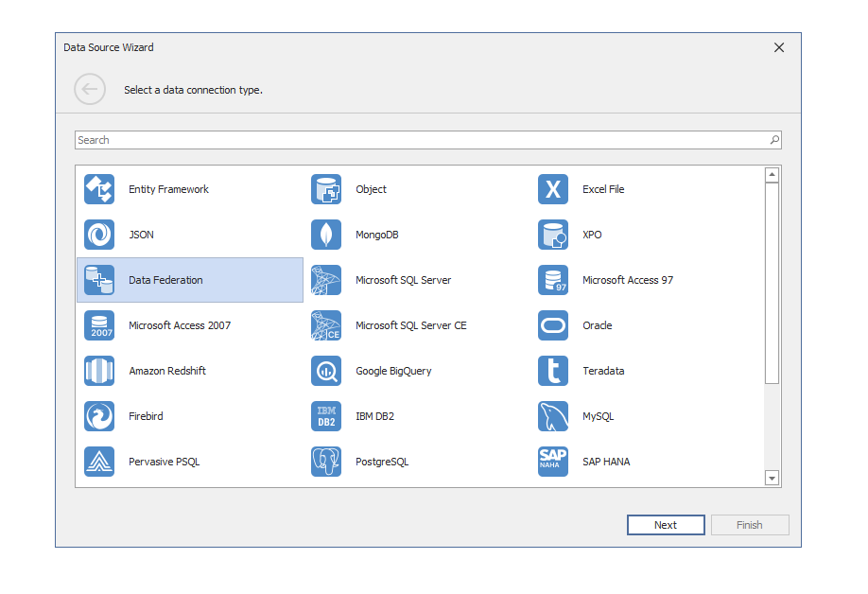Click the search magnifier icon
This screenshot has width=868, height=594.
pos(774,140)
